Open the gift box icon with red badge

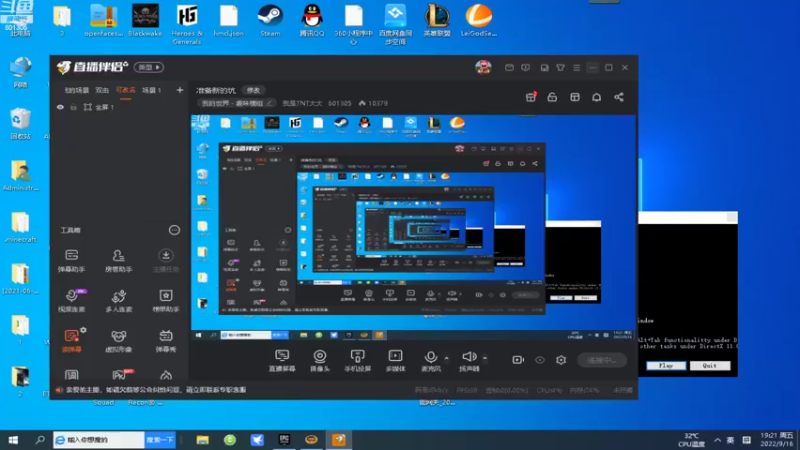(x=531, y=97)
